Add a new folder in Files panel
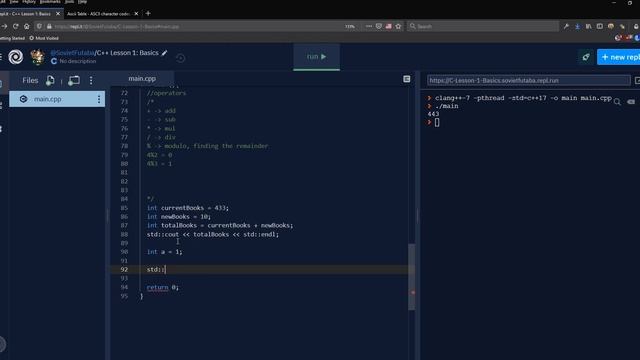 point(74,80)
